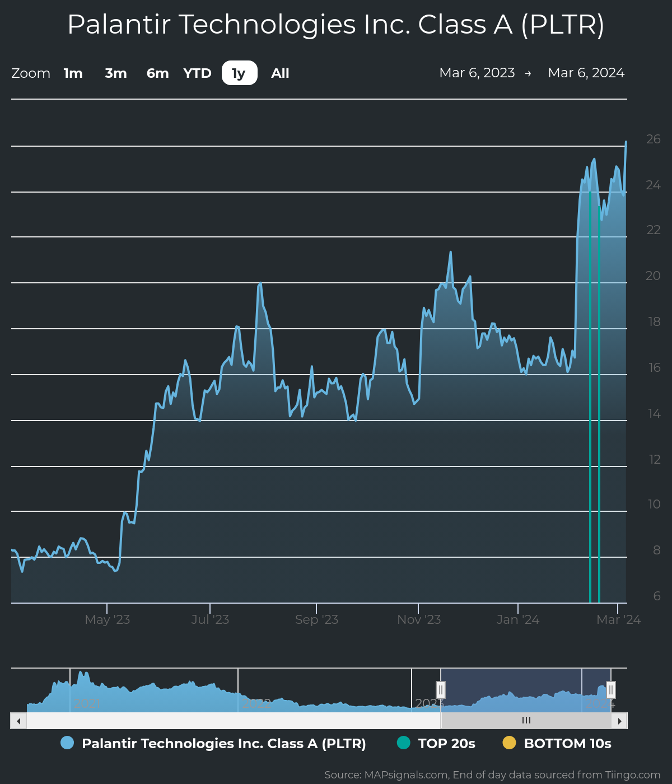The image size is (672, 784).
Task: Click the 14 price axis label
Action: click(x=654, y=413)
